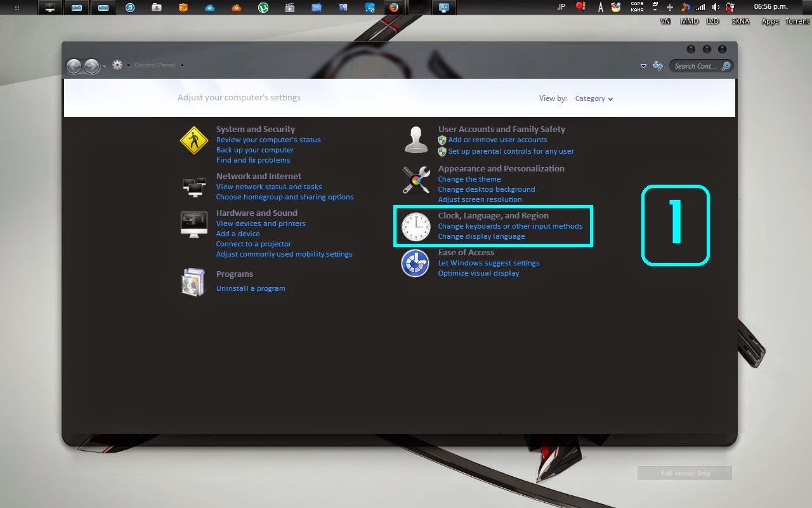
Task: Launch Firefox from the taskbar
Action: tap(395, 8)
